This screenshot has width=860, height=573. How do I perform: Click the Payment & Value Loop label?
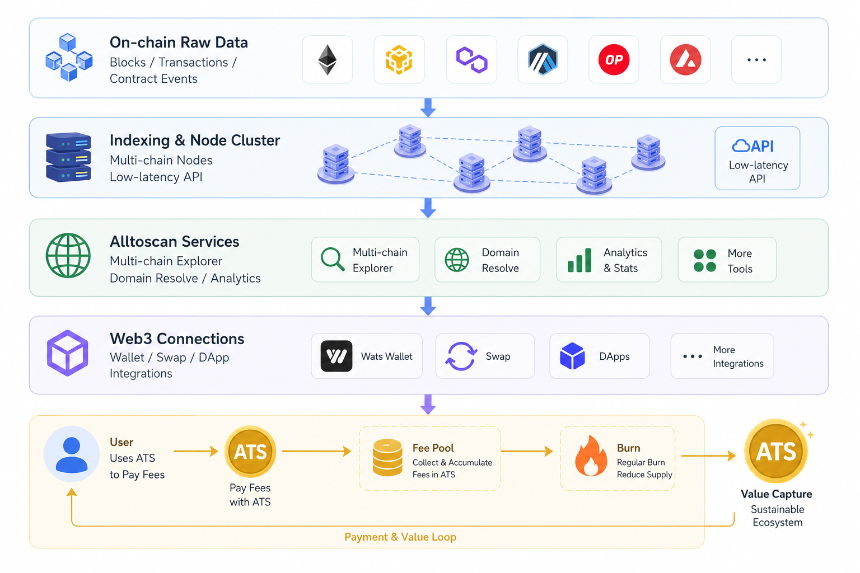coord(400,537)
